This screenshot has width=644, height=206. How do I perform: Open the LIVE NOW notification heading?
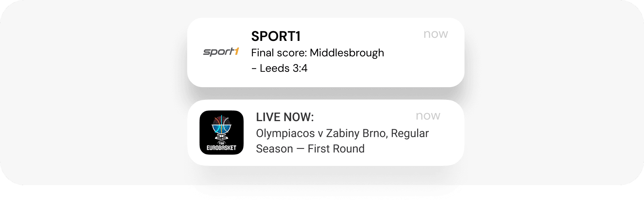tap(285, 117)
